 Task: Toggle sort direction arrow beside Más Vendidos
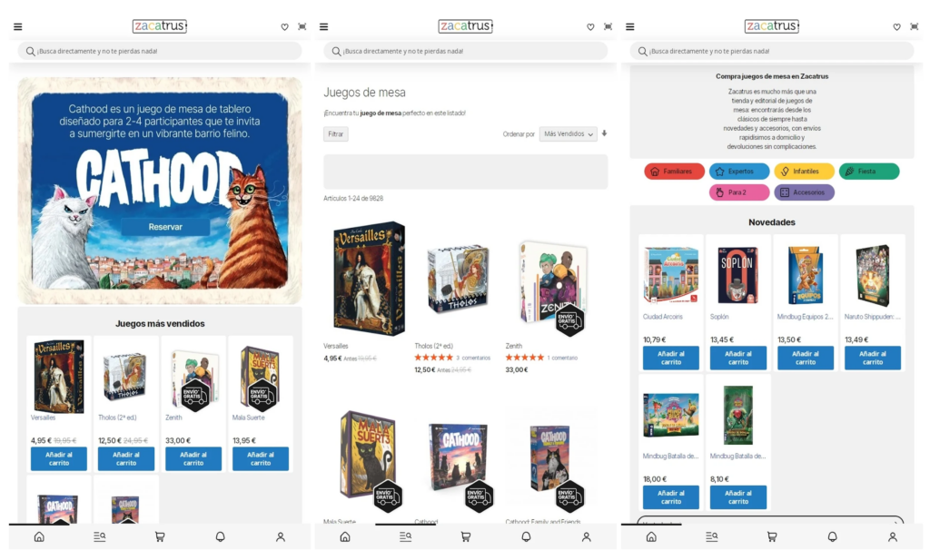tap(604, 133)
